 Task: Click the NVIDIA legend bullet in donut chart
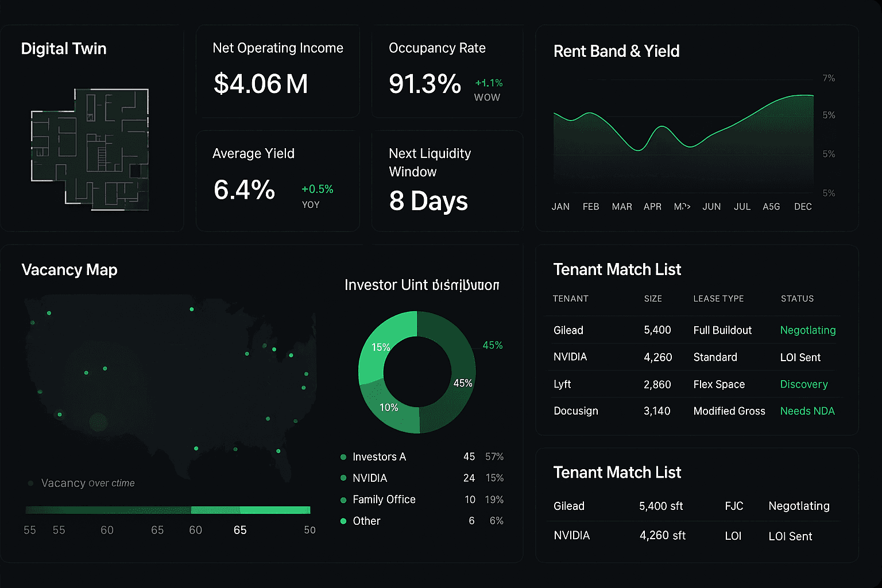point(343,478)
